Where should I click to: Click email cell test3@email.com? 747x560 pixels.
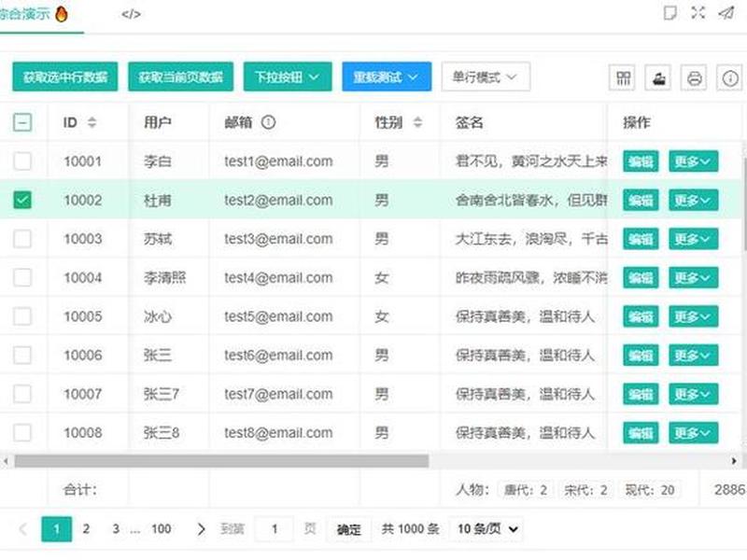click(278, 239)
